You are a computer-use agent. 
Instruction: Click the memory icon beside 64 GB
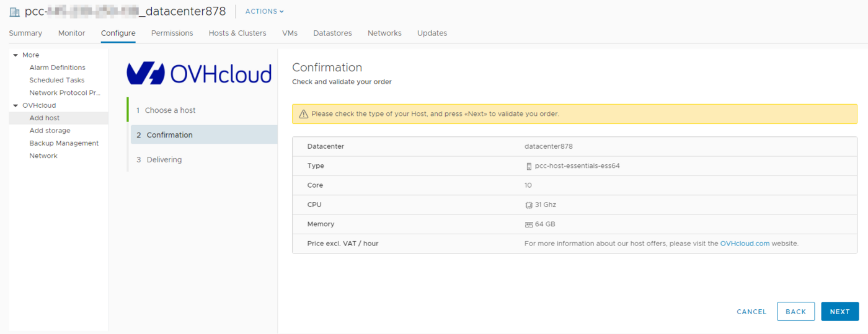click(528, 224)
